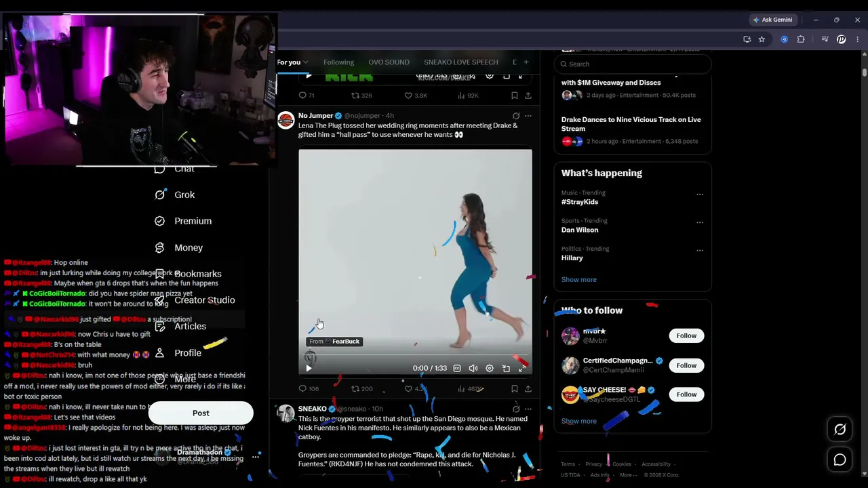Repost the No Jumper post
868x488 pixels.
click(x=355, y=388)
